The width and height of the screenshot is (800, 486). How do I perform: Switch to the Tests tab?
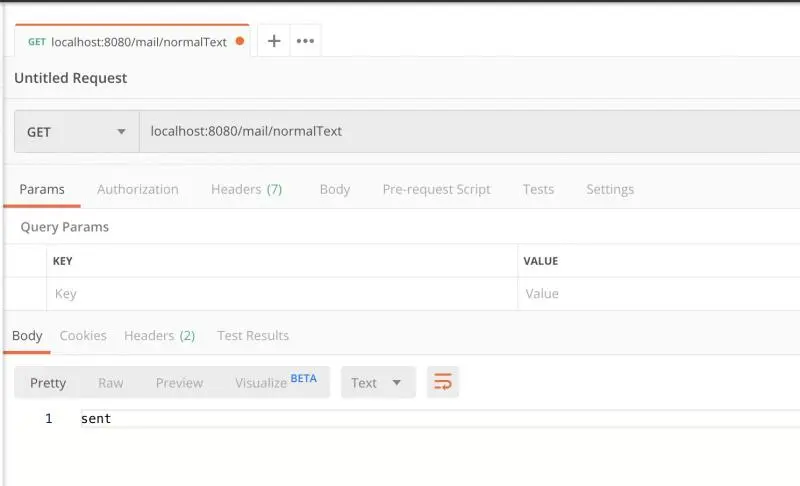tap(538, 189)
